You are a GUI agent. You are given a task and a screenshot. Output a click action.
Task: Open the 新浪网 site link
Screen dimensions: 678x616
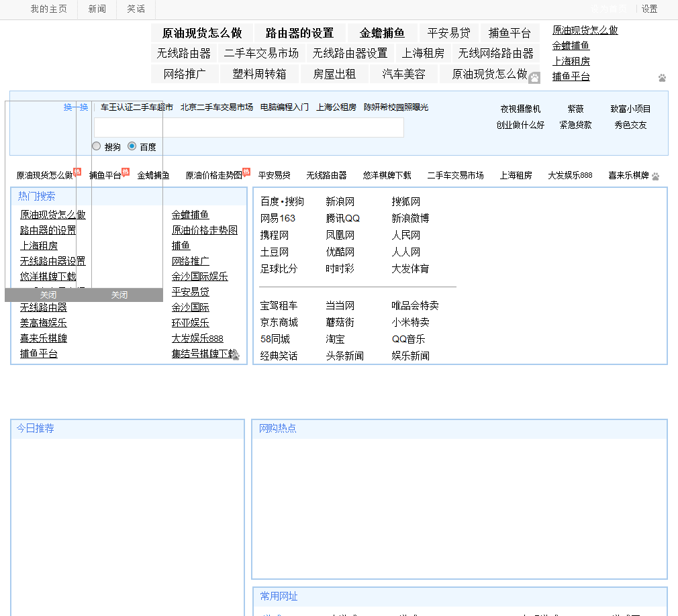coord(340,201)
